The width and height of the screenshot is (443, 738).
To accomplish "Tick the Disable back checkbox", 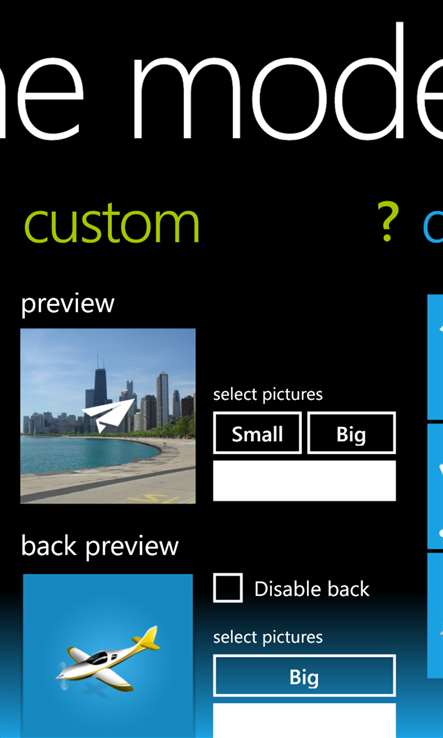I will click(228, 588).
